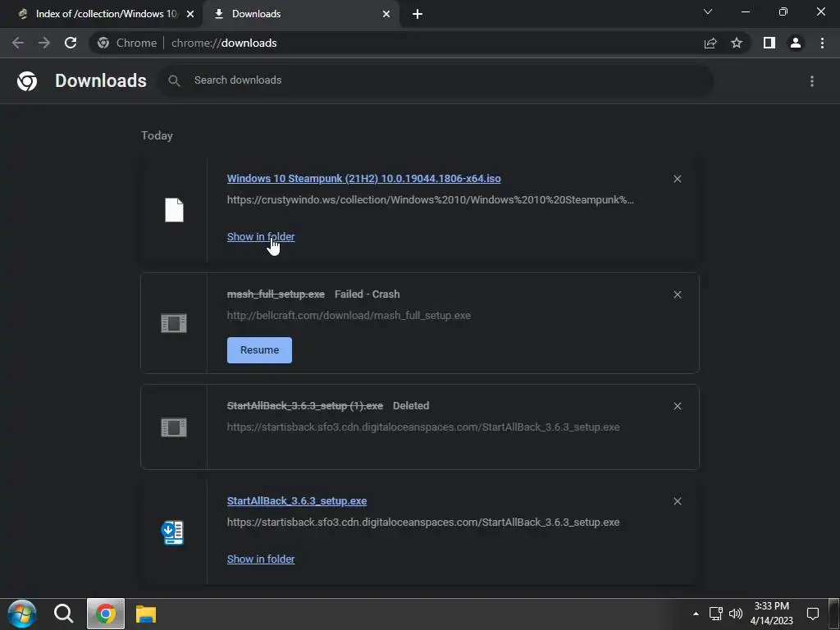Reload the downloads page
The width and height of the screenshot is (840, 630).
(x=71, y=43)
